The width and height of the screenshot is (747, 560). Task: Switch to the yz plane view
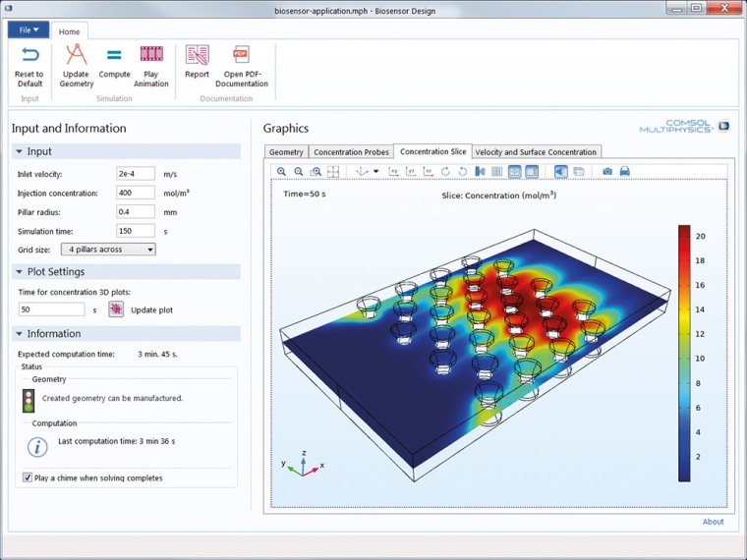tap(411, 171)
